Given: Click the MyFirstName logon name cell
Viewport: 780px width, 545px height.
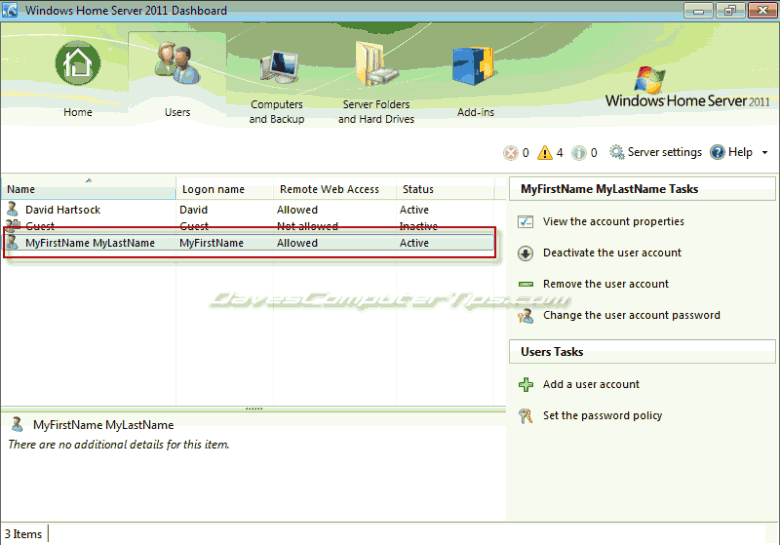Looking at the screenshot, I should click(x=211, y=243).
